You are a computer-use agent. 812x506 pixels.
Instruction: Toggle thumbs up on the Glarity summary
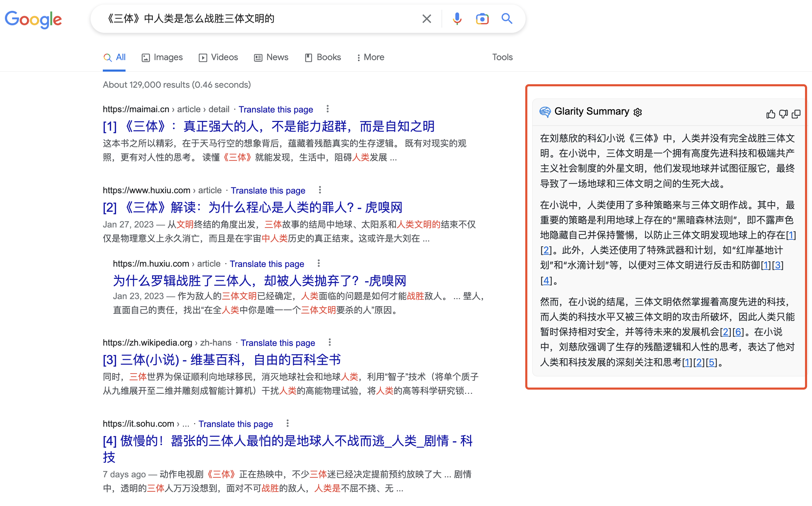pyautogui.click(x=771, y=114)
